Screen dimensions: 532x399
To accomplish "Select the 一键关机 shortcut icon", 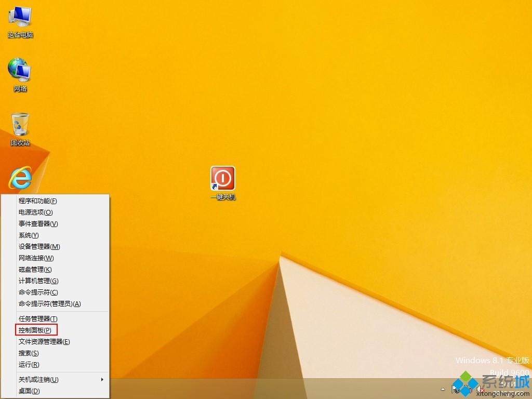I will 222,179.
